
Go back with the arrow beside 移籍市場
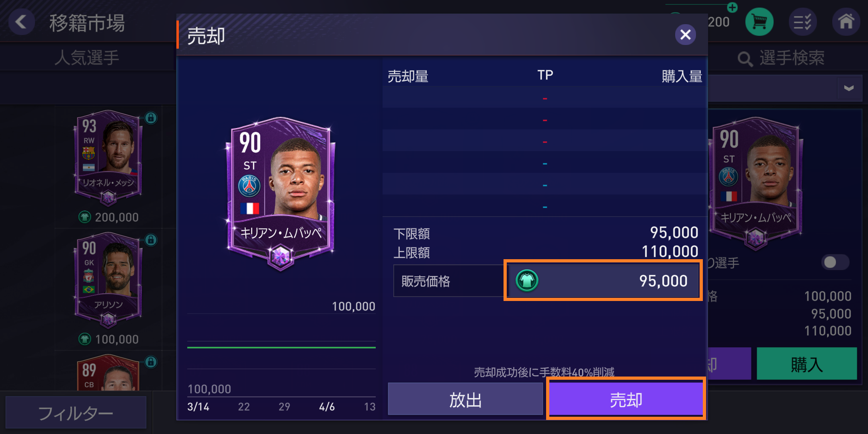coord(21,21)
